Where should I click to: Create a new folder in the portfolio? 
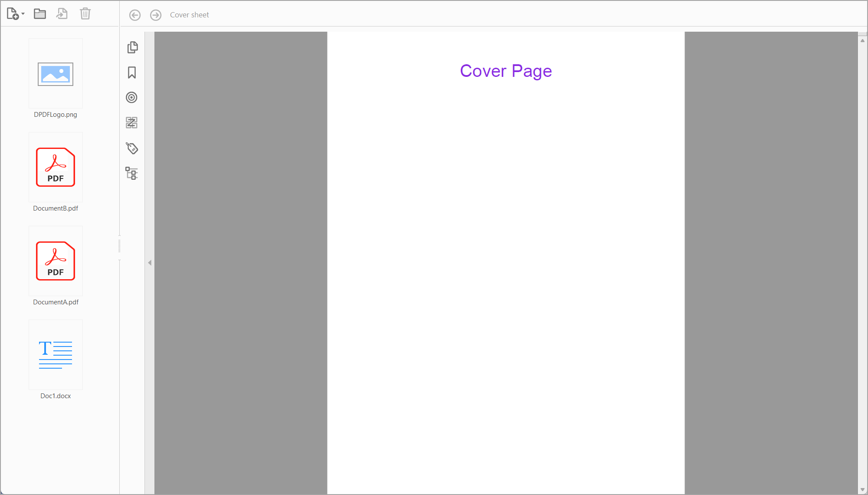[39, 13]
